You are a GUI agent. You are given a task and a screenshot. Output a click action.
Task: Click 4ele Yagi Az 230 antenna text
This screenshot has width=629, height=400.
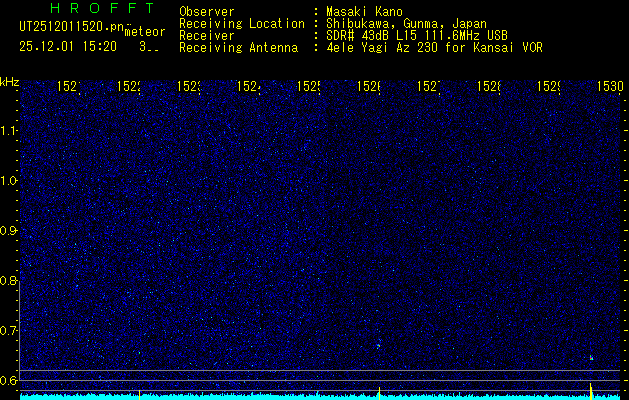coord(434,48)
